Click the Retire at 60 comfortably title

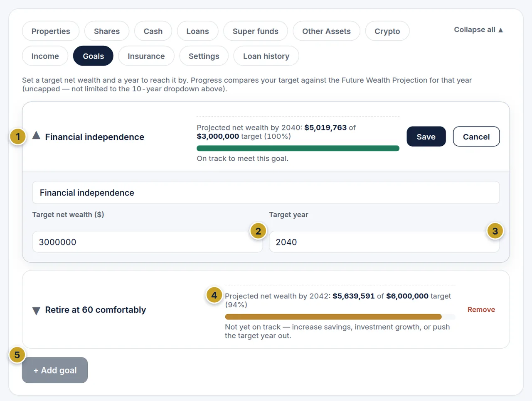click(96, 310)
